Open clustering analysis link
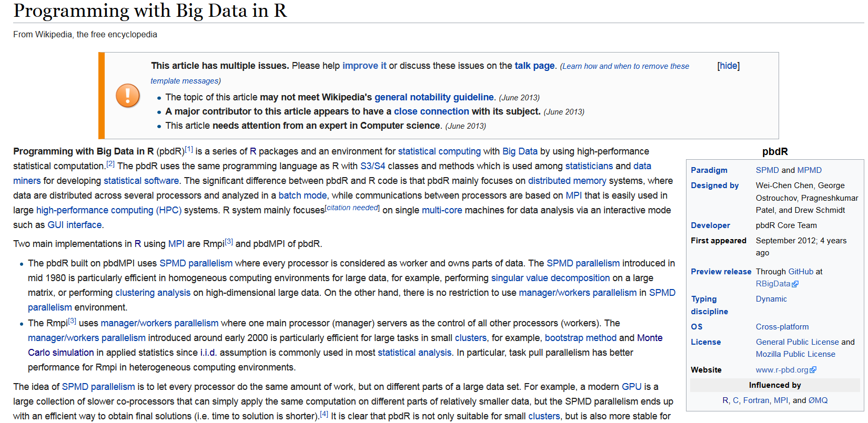Viewport: 868px width, 423px height. (x=153, y=293)
